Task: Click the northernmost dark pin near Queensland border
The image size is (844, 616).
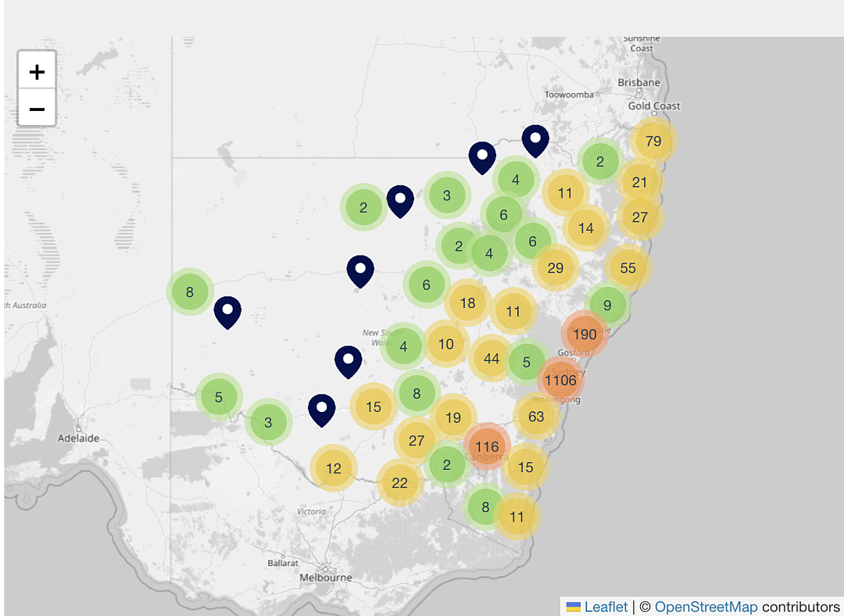Action: point(535,141)
